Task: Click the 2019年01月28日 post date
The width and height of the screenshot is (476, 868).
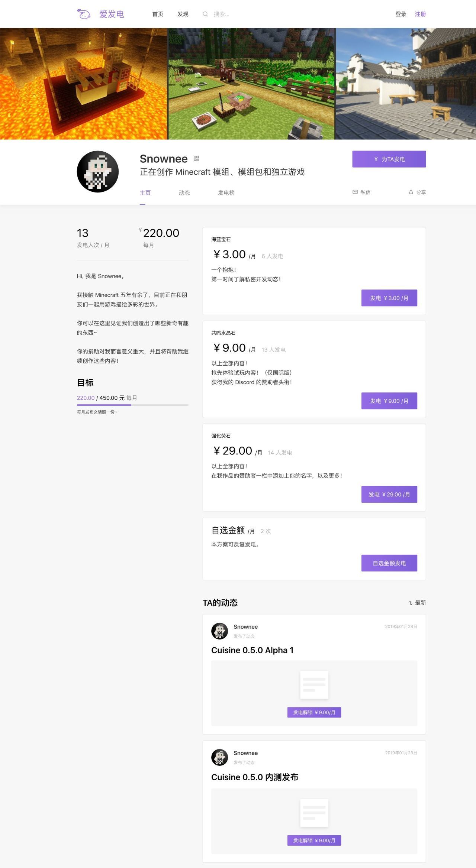Action: tap(401, 626)
